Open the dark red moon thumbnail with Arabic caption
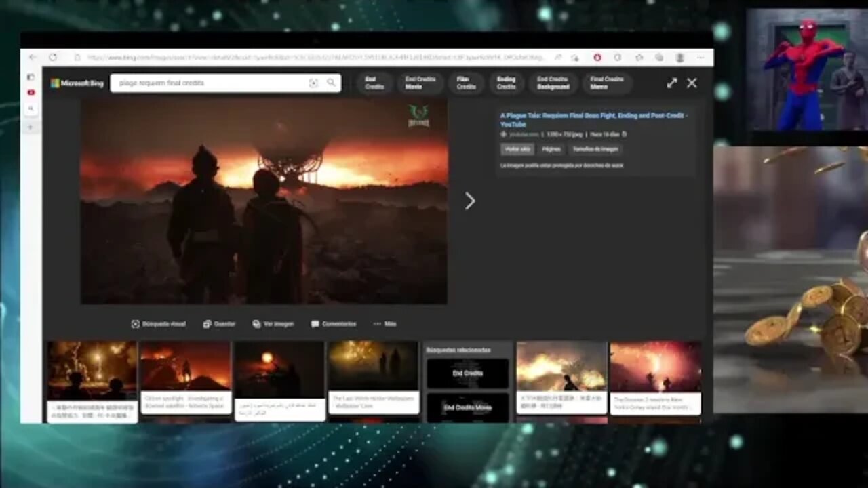868x488 pixels. click(x=279, y=381)
